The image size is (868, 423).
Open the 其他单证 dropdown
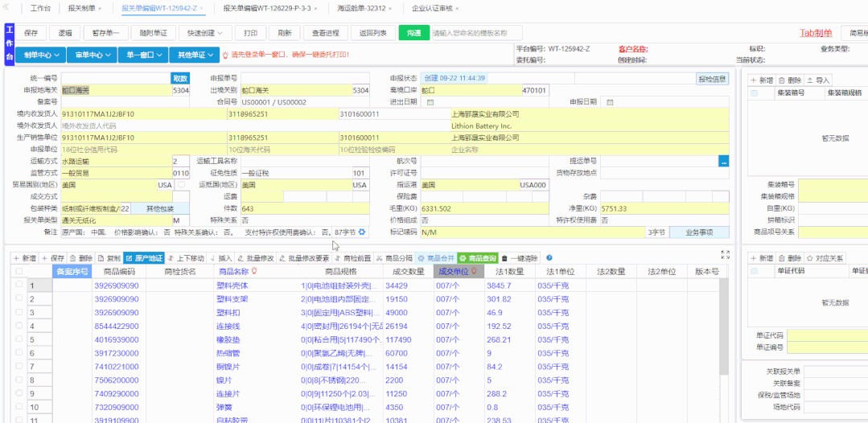click(195, 55)
